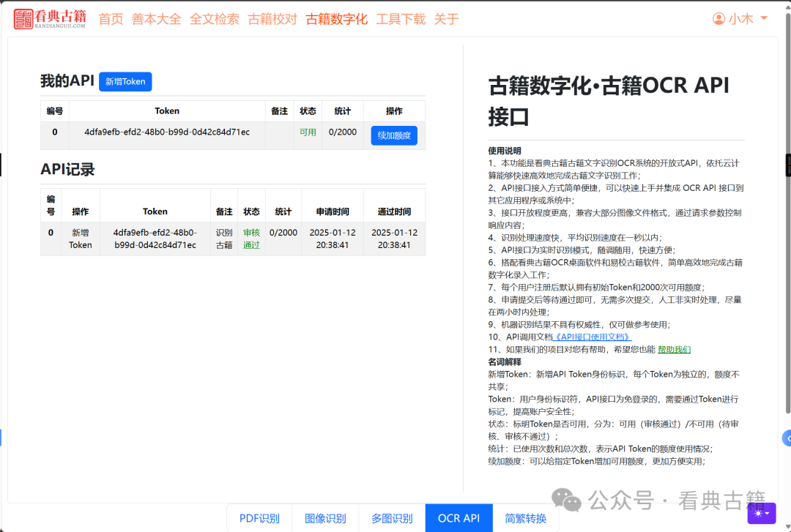Open the 首页 menu item
This screenshot has width=791, height=532.
[111, 19]
